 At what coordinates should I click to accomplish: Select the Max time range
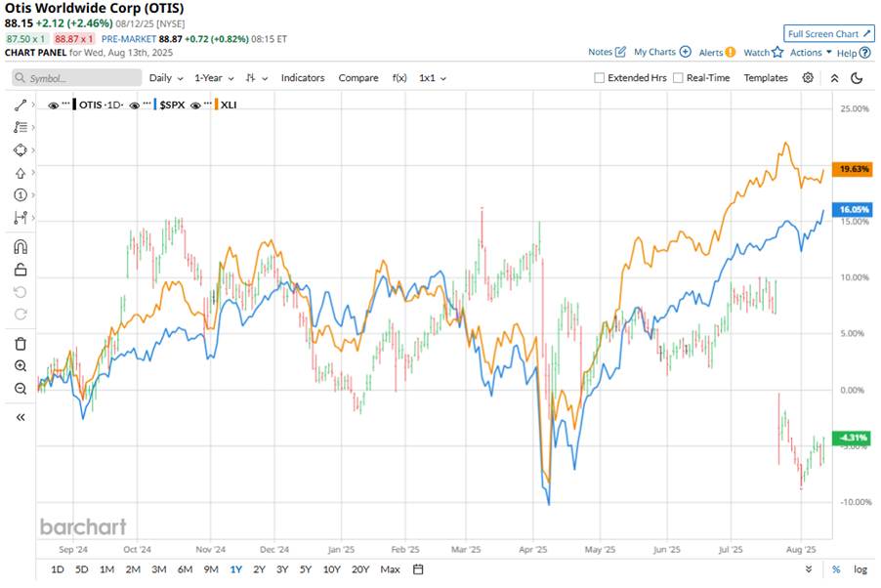pyautogui.click(x=390, y=569)
